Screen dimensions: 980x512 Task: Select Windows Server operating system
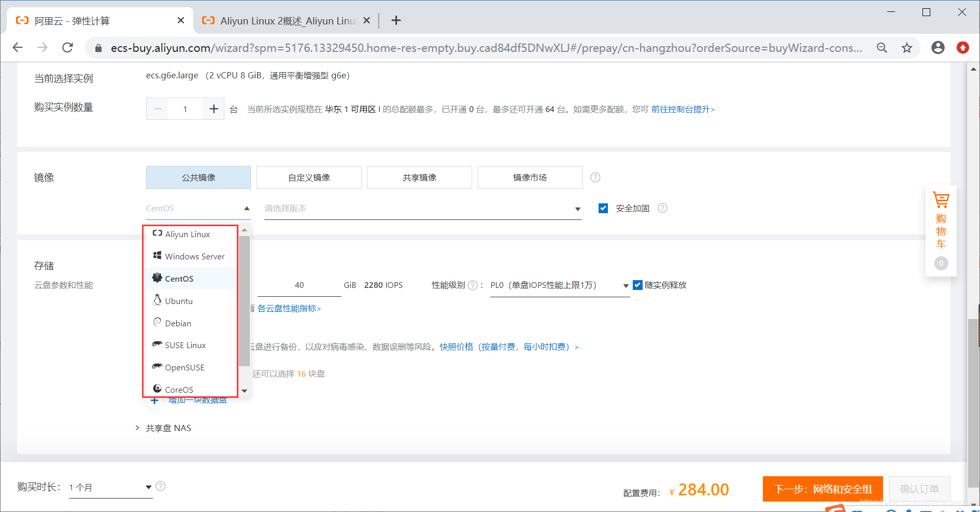(194, 256)
